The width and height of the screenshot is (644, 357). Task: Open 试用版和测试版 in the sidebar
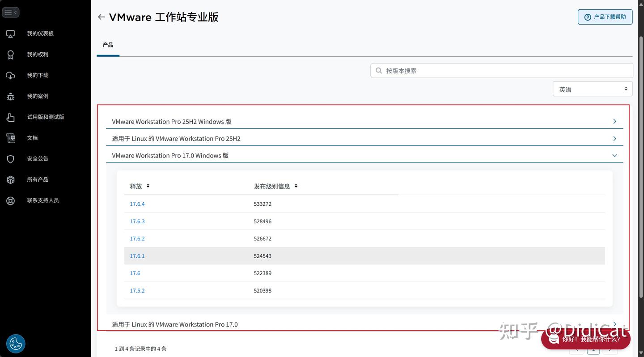point(46,117)
